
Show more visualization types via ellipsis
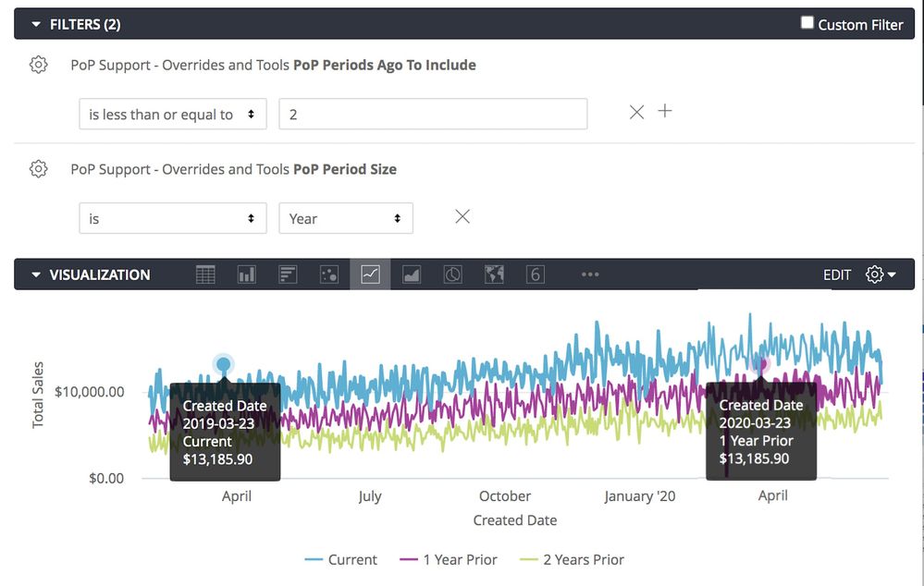click(590, 275)
